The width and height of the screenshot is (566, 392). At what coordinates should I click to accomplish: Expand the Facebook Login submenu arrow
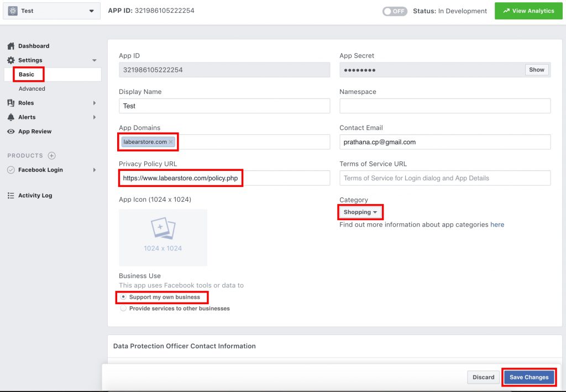(94, 170)
